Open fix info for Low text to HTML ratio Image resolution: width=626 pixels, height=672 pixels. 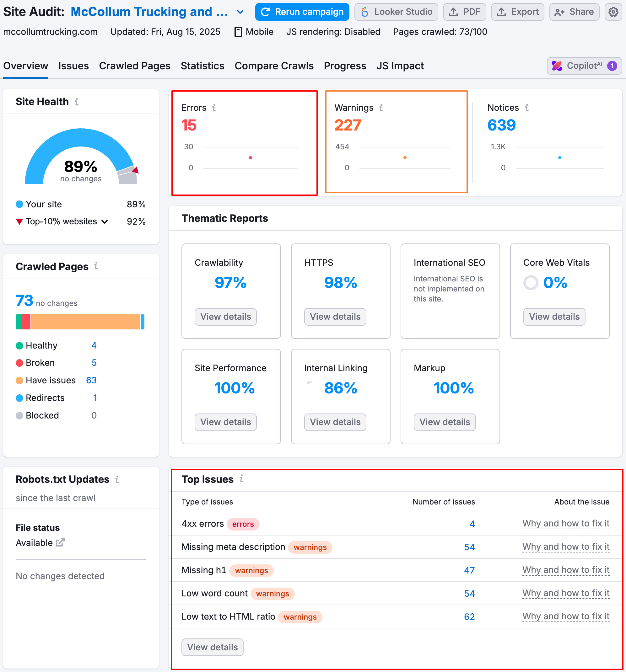click(x=566, y=617)
